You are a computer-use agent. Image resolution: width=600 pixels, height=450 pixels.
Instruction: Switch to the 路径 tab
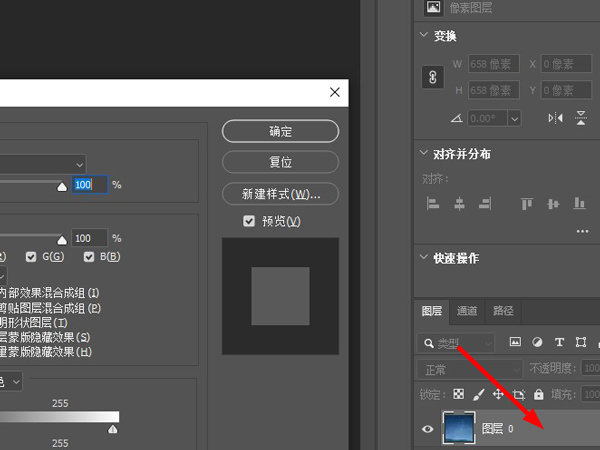pyautogui.click(x=503, y=311)
